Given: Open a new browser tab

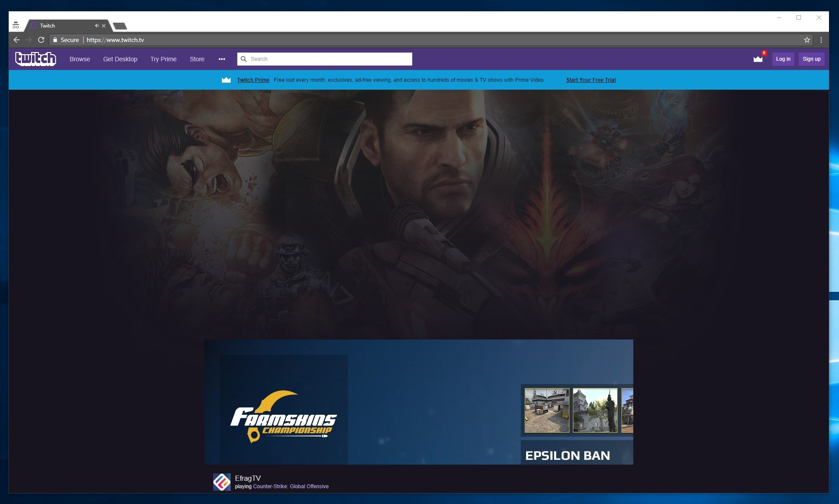Looking at the screenshot, I should click(x=120, y=26).
